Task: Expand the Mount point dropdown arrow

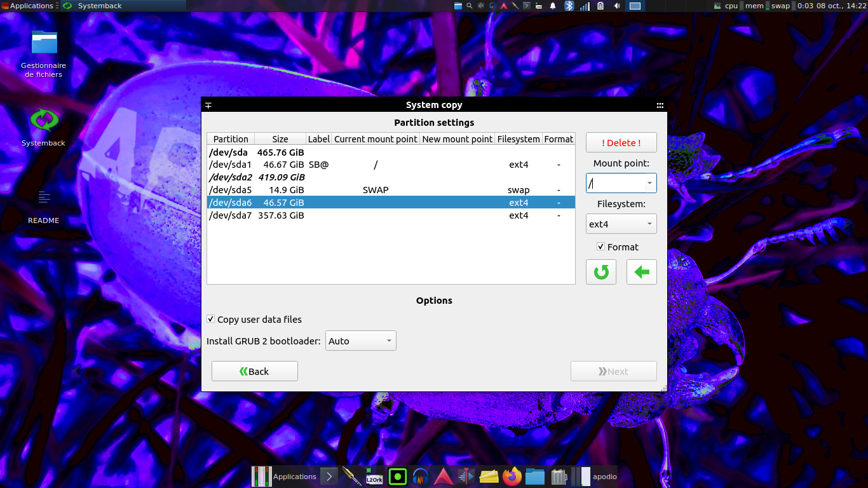Action: [649, 184]
